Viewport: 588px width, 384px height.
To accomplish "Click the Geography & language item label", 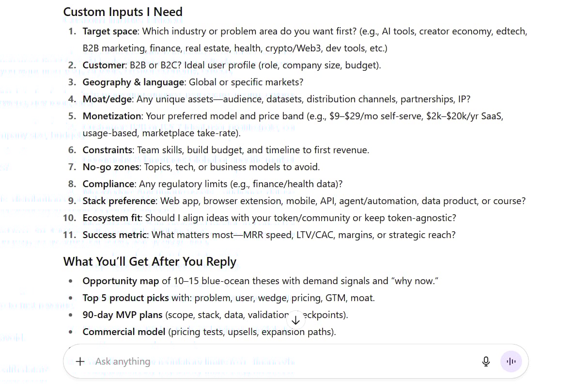I will coord(134,82).
